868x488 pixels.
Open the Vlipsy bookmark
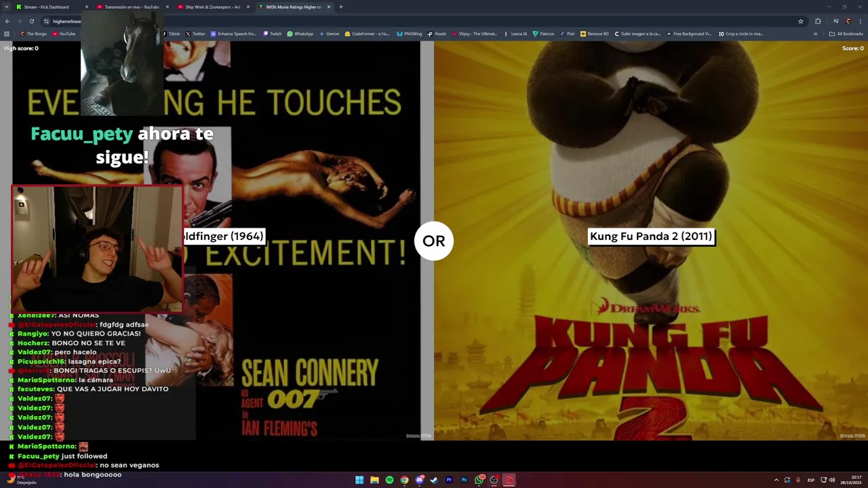[475, 33]
